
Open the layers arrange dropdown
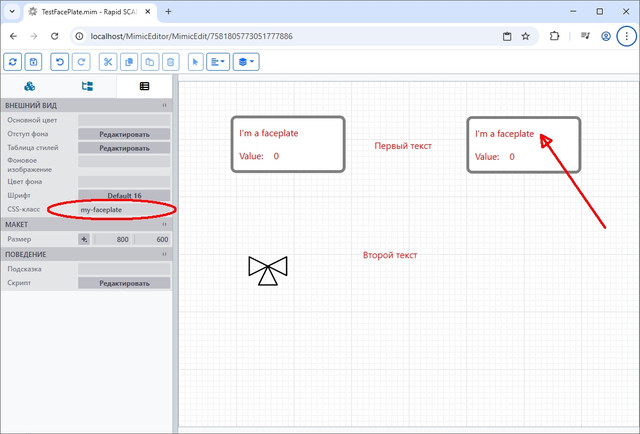(x=246, y=62)
